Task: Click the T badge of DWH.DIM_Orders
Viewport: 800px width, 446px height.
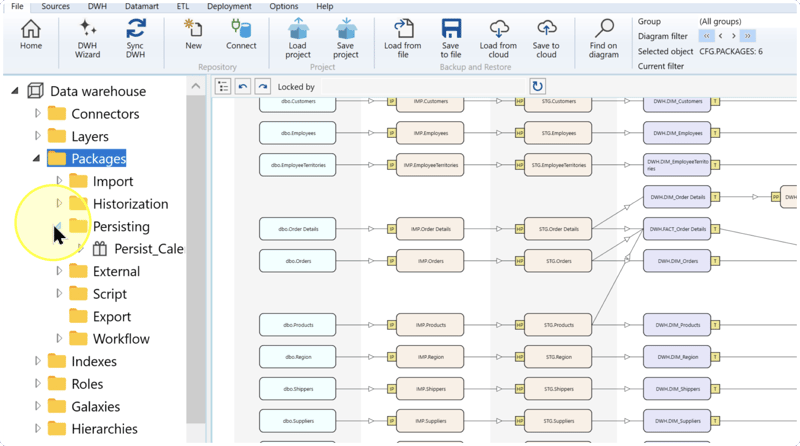Action: pyautogui.click(x=715, y=261)
